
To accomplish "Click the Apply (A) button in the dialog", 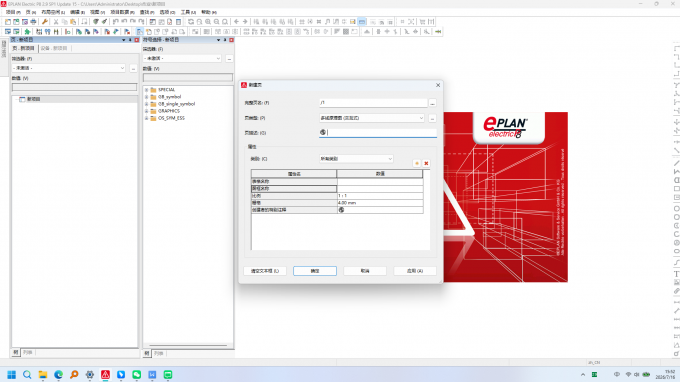I will tap(415, 271).
